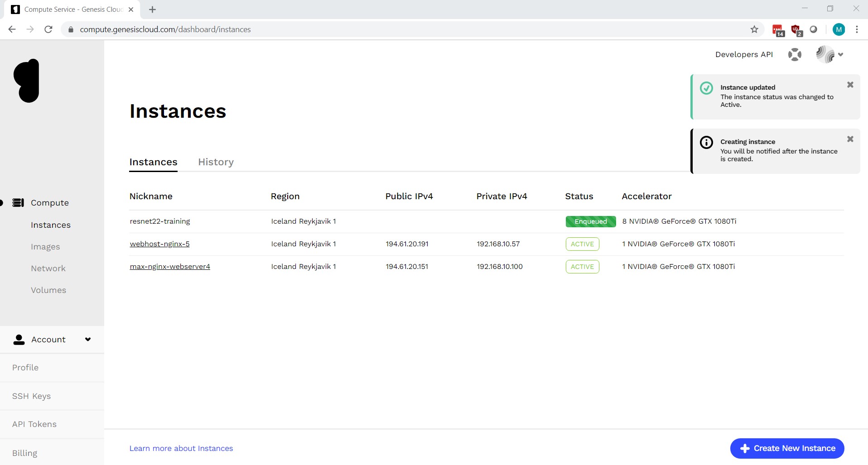Click public IP 194.61.20.151
The image size is (868, 465).
(x=407, y=266)
